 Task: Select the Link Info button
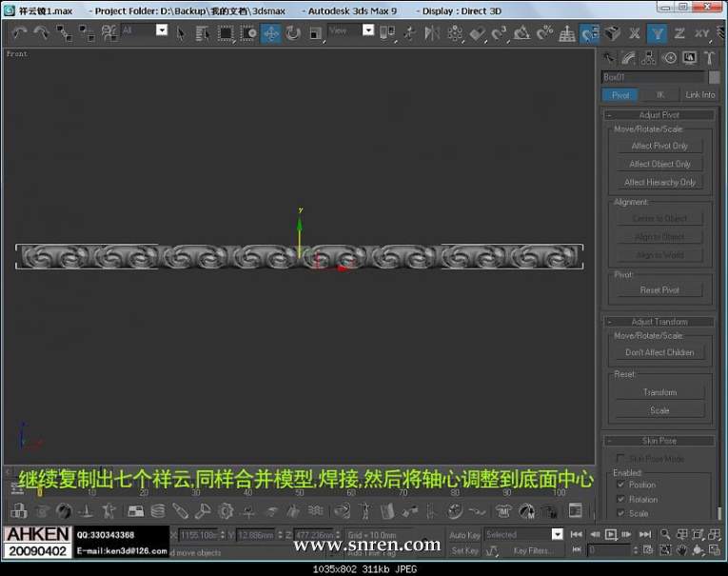tap(699, 95)
